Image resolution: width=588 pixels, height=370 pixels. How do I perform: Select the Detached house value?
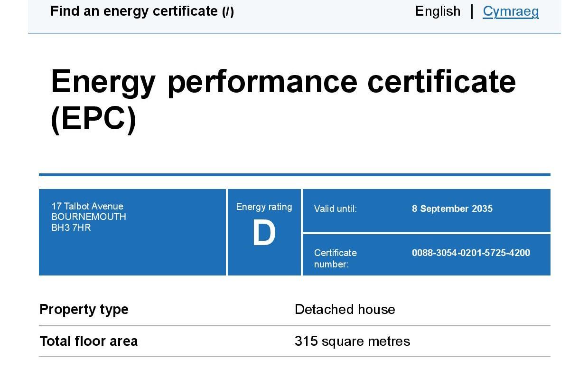(x=345, y=309)
